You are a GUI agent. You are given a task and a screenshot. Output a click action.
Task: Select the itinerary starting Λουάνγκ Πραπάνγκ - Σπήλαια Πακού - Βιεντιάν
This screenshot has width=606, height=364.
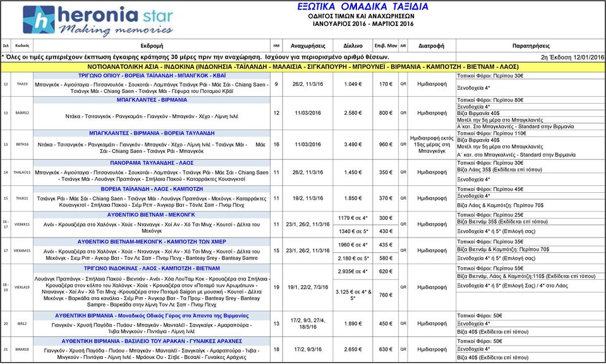coord(152,292)
